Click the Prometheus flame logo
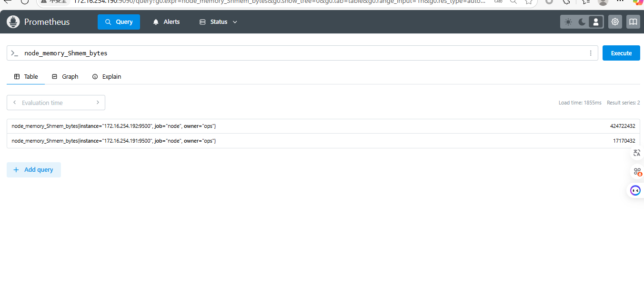The image size is (644, 302). click(x=13, y=22)
